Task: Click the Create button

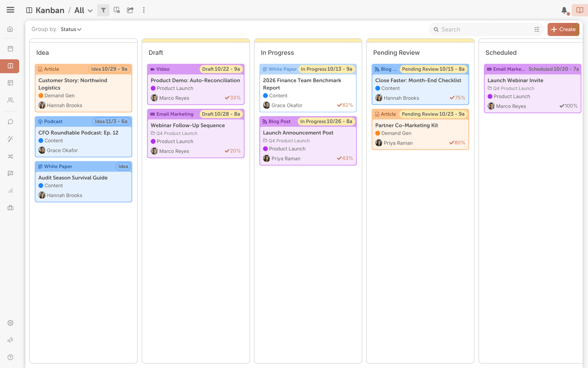Action: 563,29
